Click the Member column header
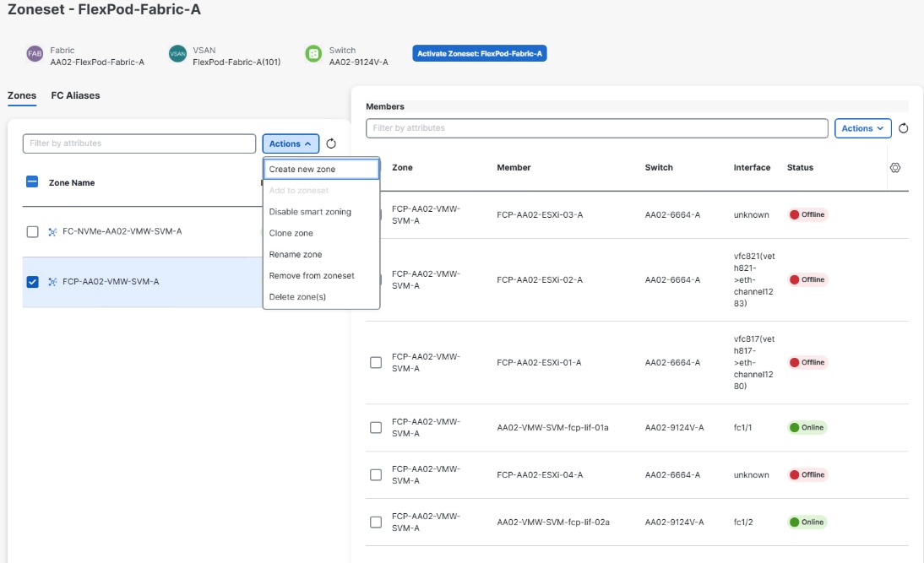The image size is (924, 563). point(514,167)
